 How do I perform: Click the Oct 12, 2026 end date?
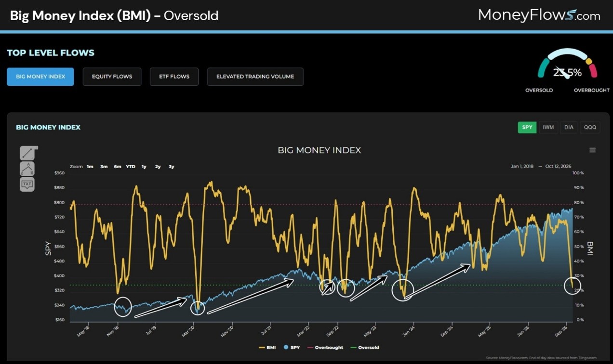tap(559, 167)
